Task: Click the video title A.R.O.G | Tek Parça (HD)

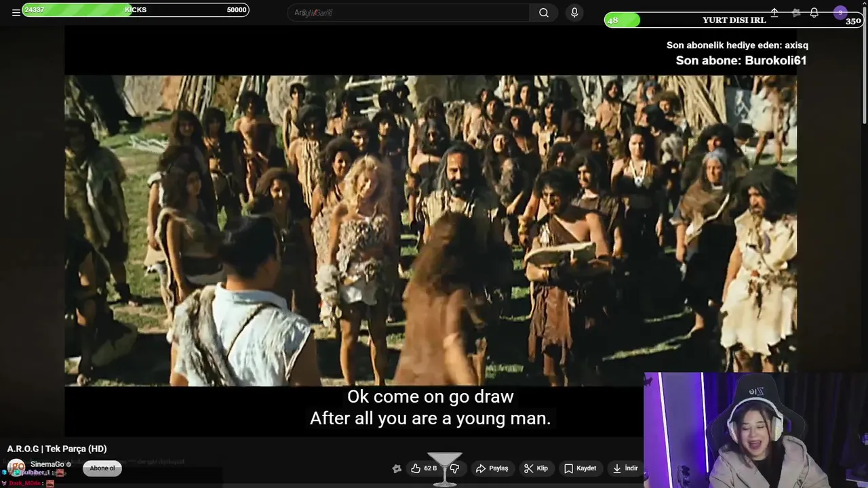Action: [x=57, y=449]
